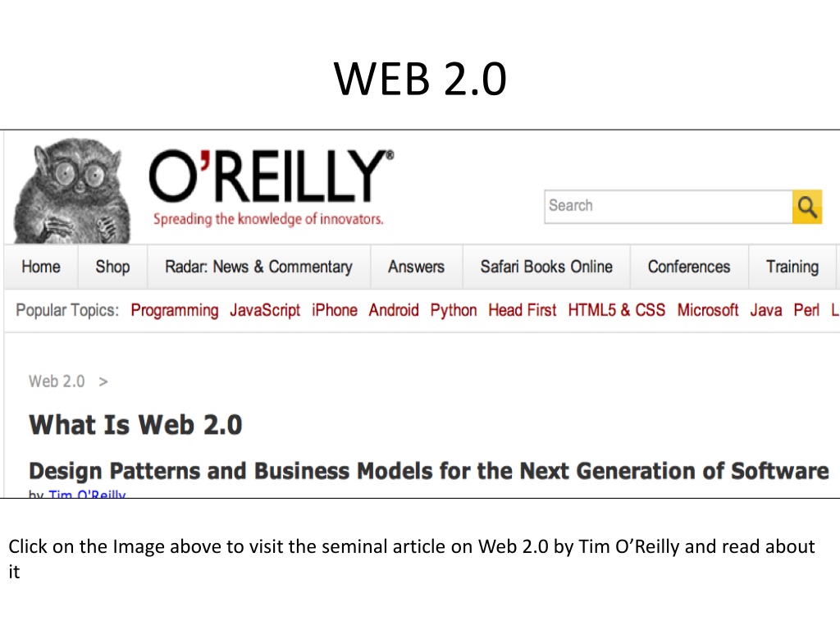Click the O'Reilly tarsier logo image
The image size is (840, 630).
pyautogui.click(x=72, y=190)
